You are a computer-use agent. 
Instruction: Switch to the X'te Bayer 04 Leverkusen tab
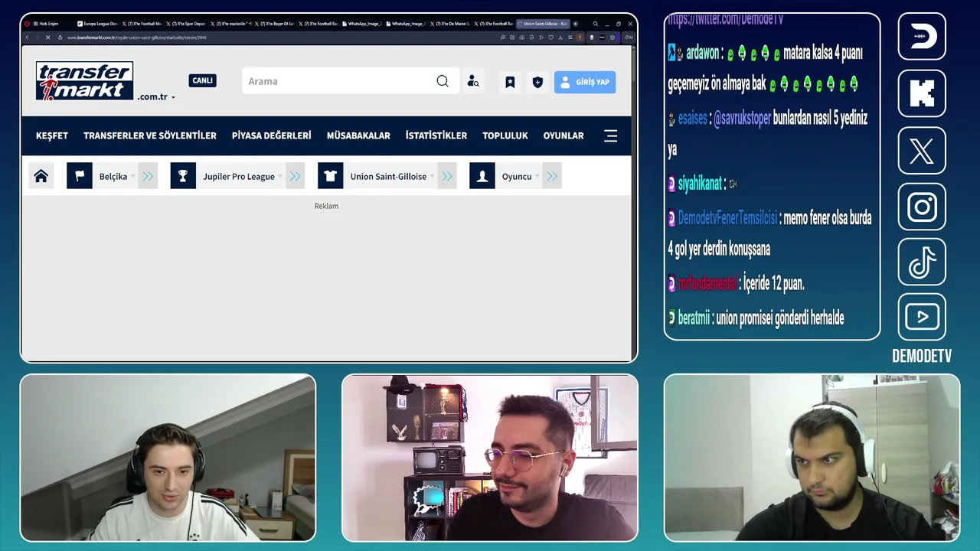[275, 24]
